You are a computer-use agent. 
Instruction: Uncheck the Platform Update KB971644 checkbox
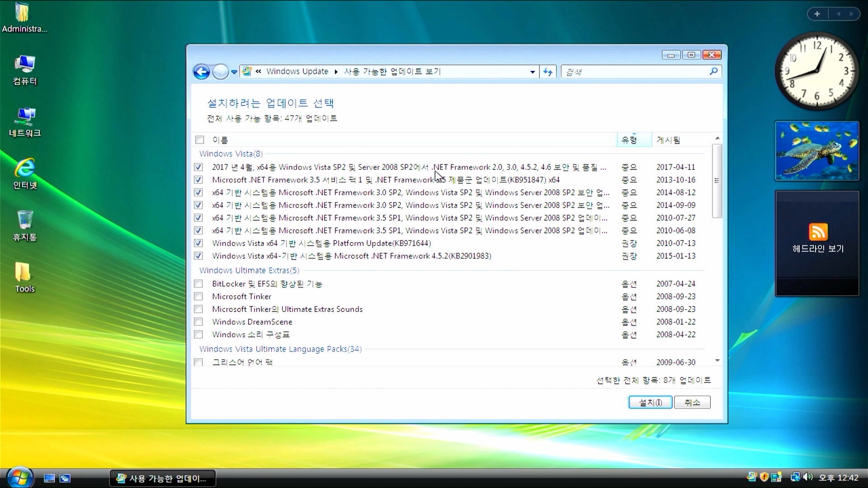(x=198, y=243)
